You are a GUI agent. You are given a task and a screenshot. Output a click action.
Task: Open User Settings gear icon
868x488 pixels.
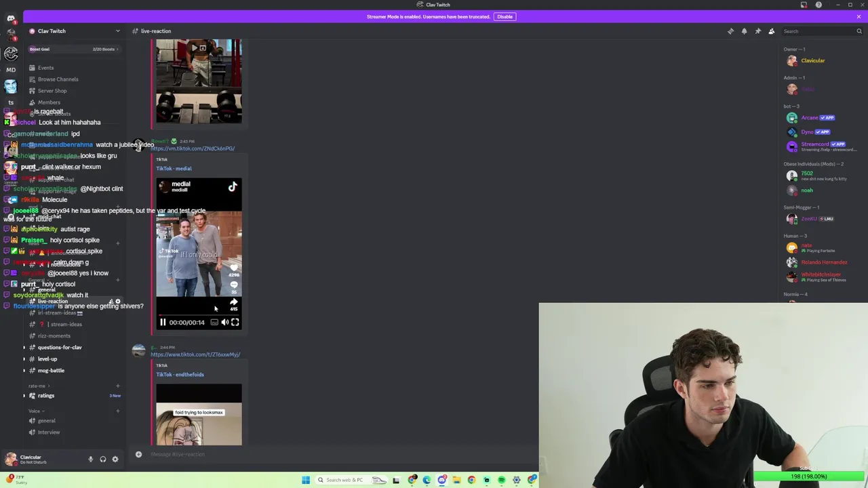click(x=115, y=460)
